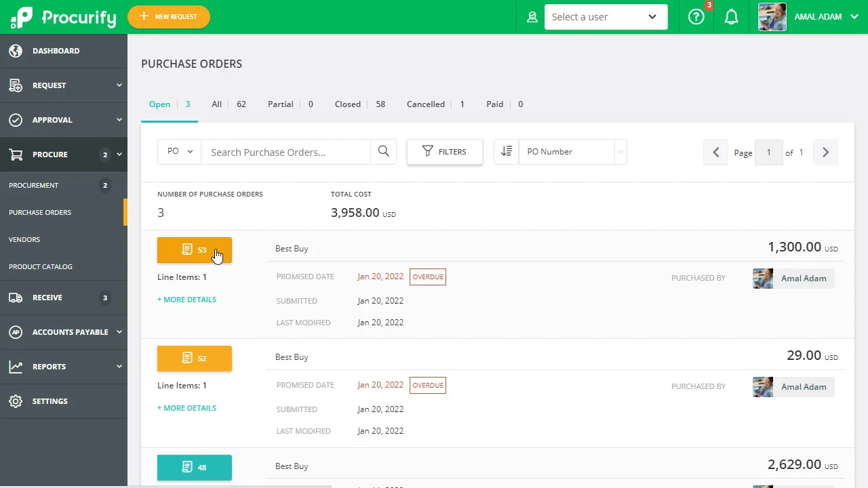Click the user impersonation icon beside Select a user

pyautogui.click(x=532, y=17)
